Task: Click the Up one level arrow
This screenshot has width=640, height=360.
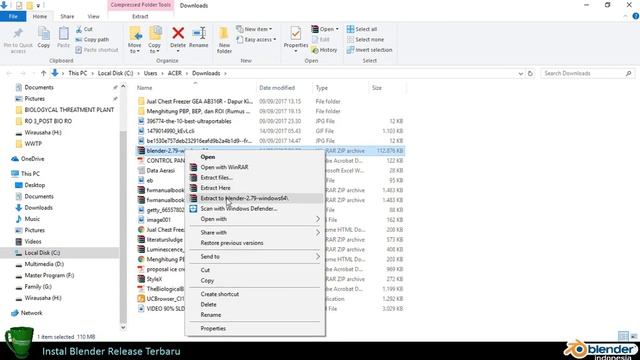Action: (43, 73)
